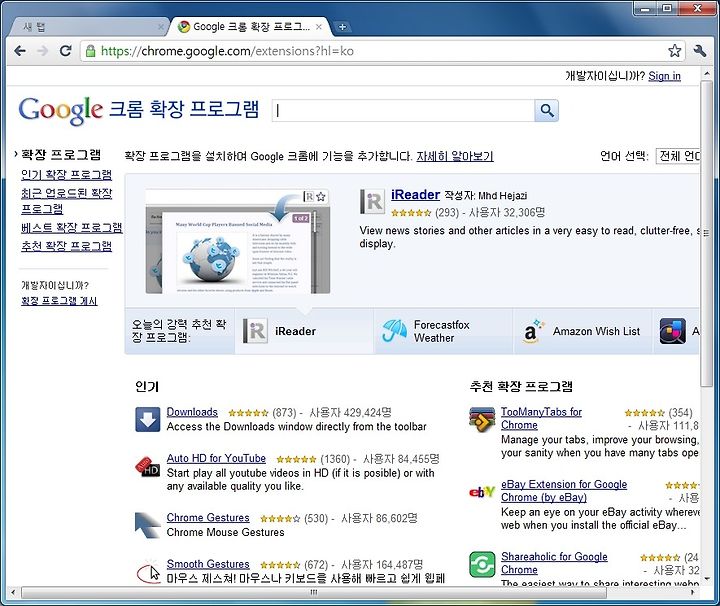The image size is (720, 606).
Task: Click the iReader featured screenshot thumbnail
Action: pyautogui.click(x=238, y=241)
